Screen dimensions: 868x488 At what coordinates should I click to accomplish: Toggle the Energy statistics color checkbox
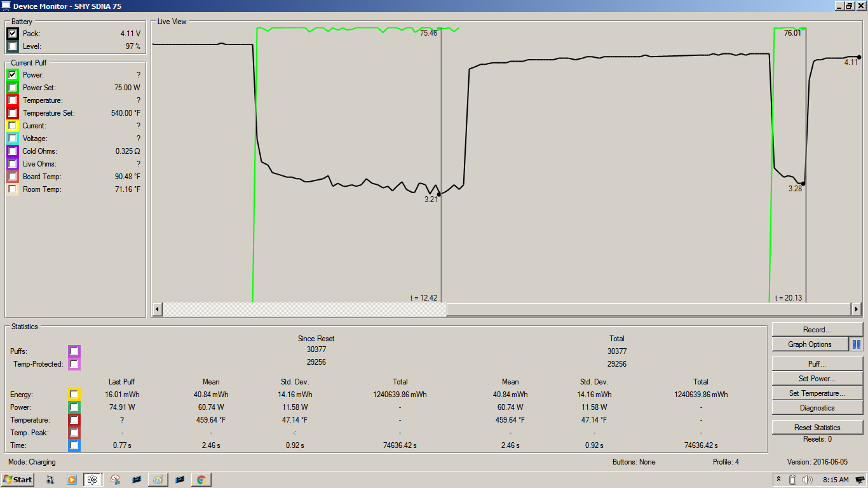74,395
